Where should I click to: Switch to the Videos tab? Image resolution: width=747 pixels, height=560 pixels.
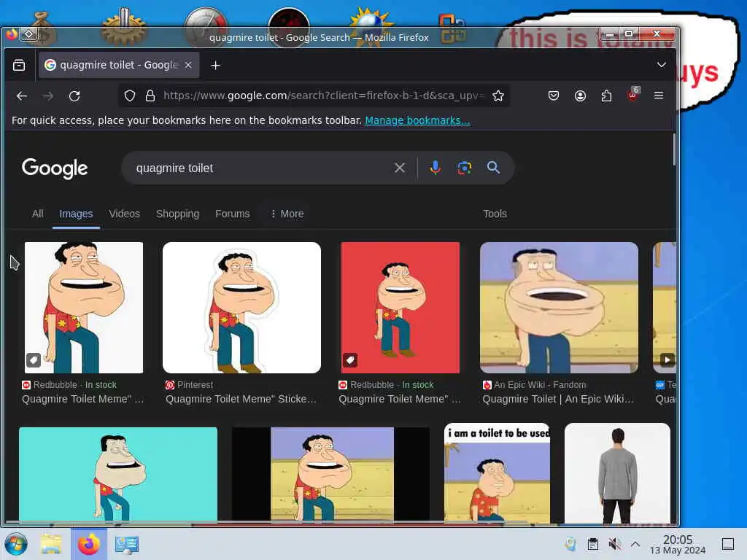point(124,214)
